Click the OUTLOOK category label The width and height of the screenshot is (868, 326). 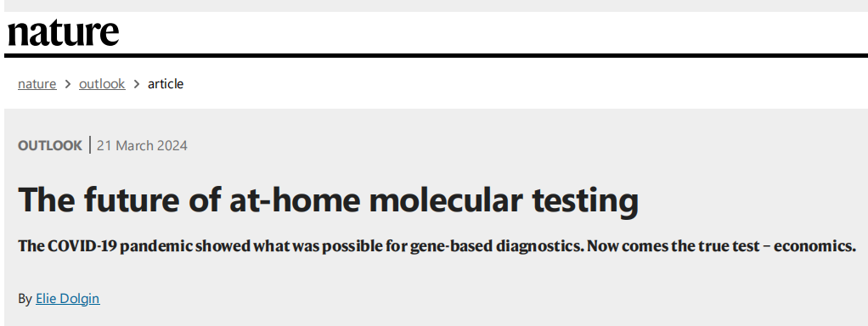click(50, 146)
